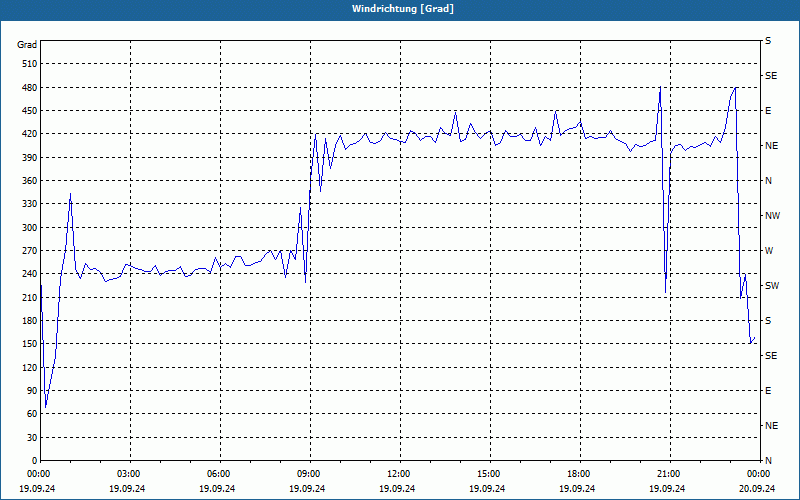Click the 390 degree axis label
Screen dimensions: 800x500
click(x=30, y=158)
